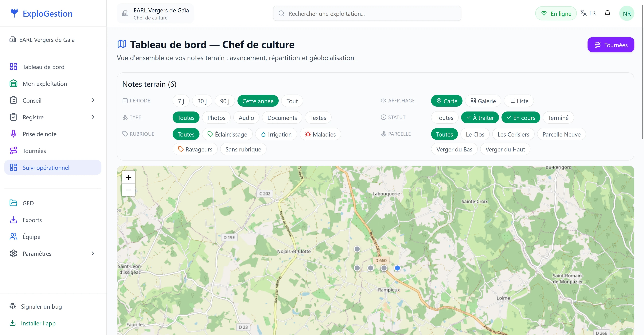Open the EARL Vergers de Gaïa exploitation selector
Image resolution: width=644 pixels, height=335 pixels.
pyautogui.click(x=155, y=13)
